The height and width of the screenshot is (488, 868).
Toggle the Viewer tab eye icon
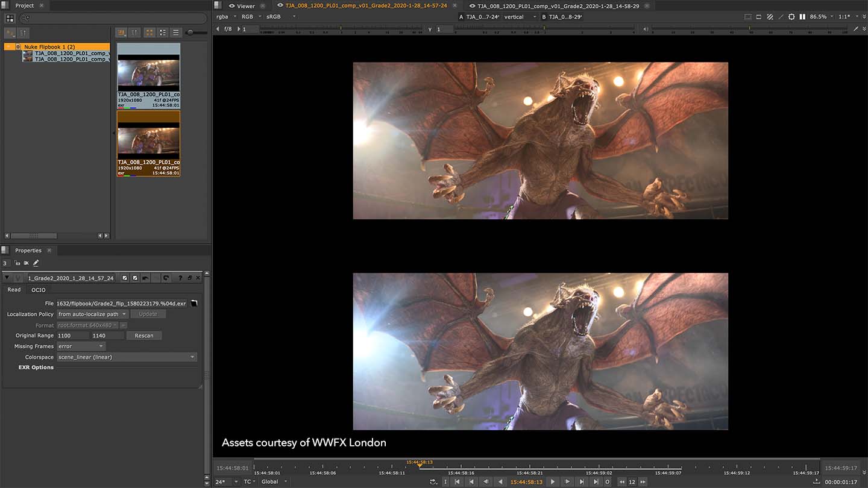[x=231, y=6]
